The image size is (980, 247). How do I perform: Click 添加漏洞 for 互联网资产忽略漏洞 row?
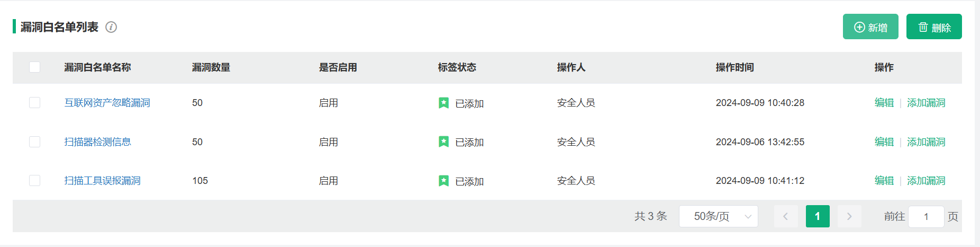pos(926,103)
